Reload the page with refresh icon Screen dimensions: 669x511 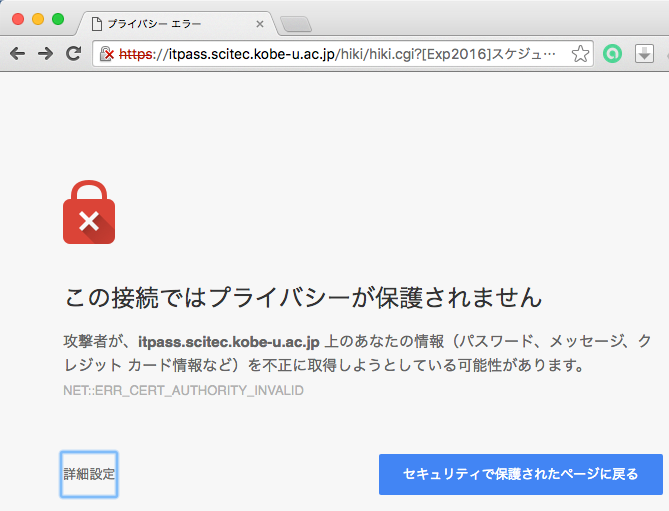point(73,53)
